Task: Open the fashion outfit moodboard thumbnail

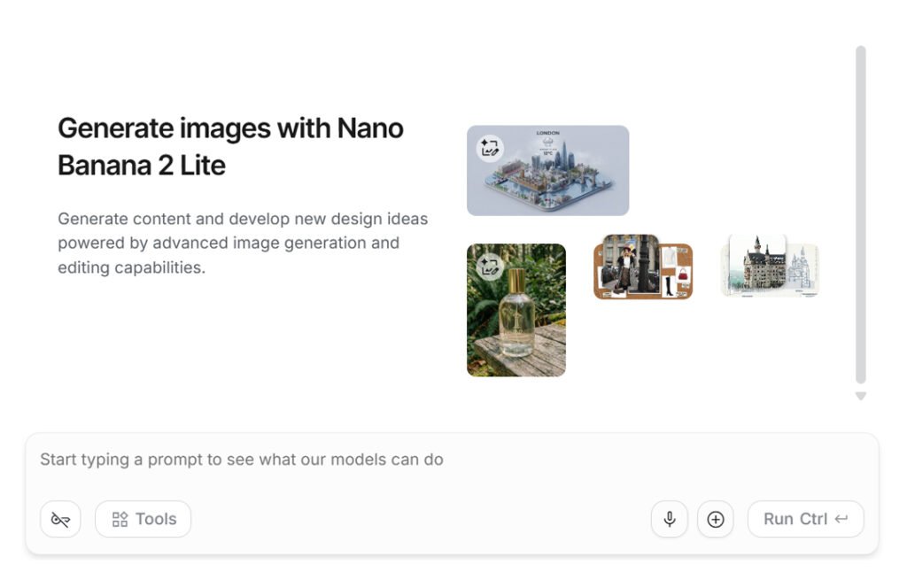Action: (x=643, y=267)
